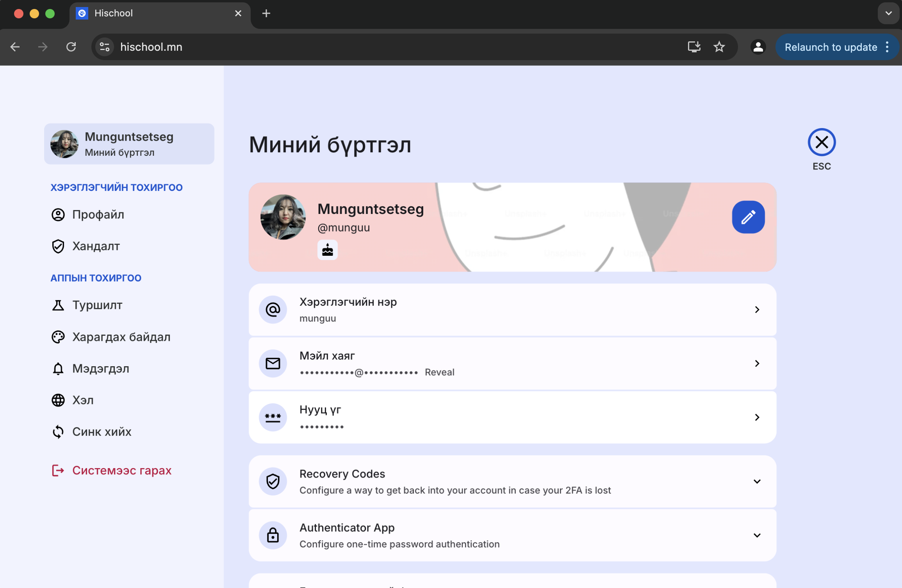Go to Харагдах байдал appearance settings
This screenshot has height=588, width=902.
[121, 337]
